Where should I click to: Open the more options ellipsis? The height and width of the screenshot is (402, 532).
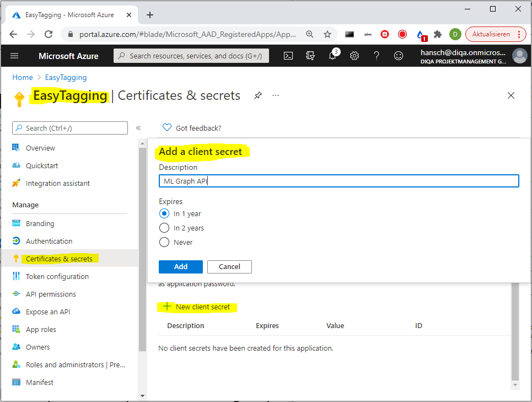click(x=276, y=95)
